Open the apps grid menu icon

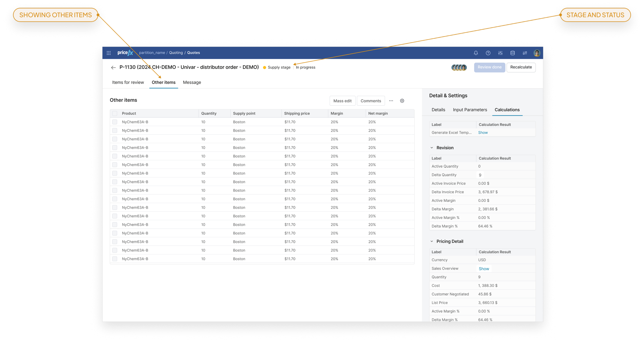coord(109,53)
